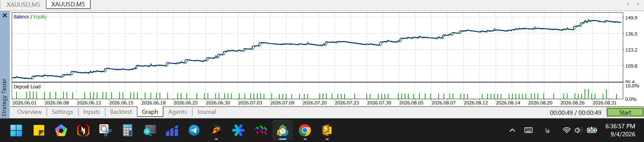This screenshot has height=142, width=644.
Task: Expand the hidden system tray icons chevron
Action: [x=512, y=130]
